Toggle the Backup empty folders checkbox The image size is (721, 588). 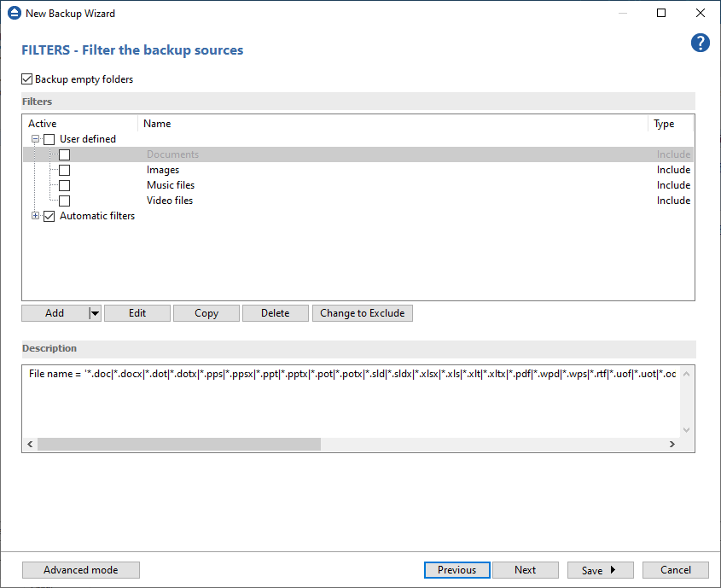click(x=26, y=79)
